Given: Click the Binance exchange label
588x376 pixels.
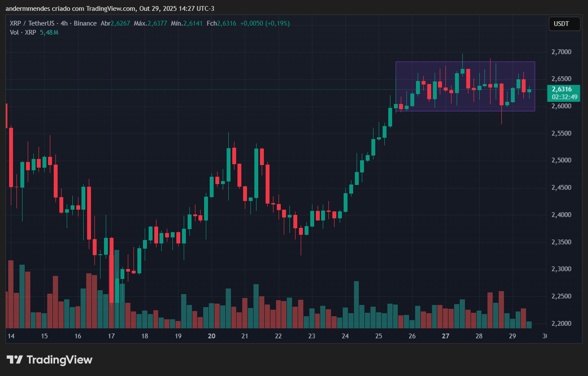Looking at the screenshot, I should coord(85,23).
